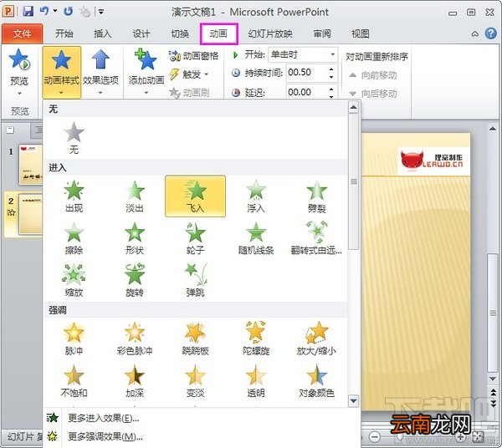Click the zoom out minus button
Screen dimensions: 502x448
[x=374, y=437]
